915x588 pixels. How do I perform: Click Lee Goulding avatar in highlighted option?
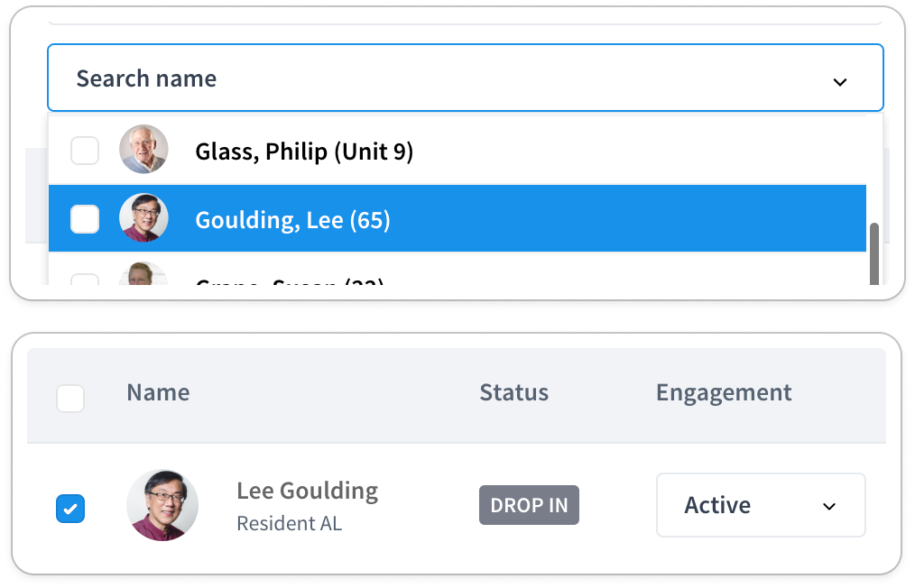point(143,217)
